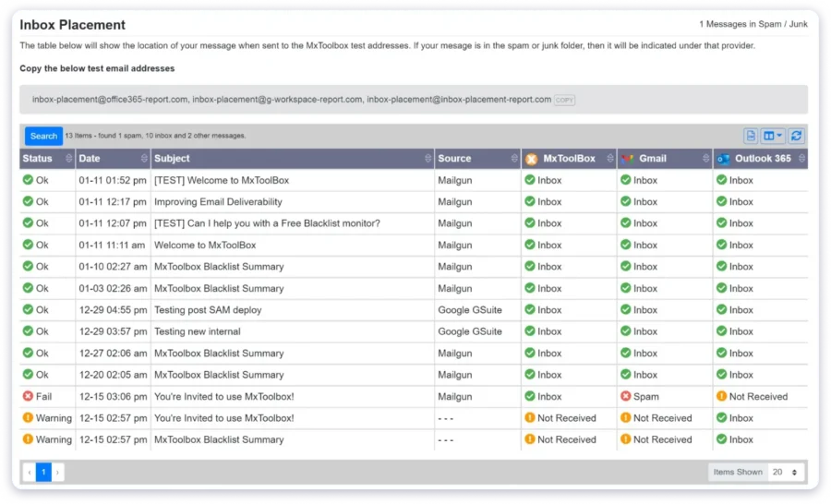Click Outlook Inbox icon for 'Testing post SAM deploy'
This screenshot has height=504, width=831.
721,309
